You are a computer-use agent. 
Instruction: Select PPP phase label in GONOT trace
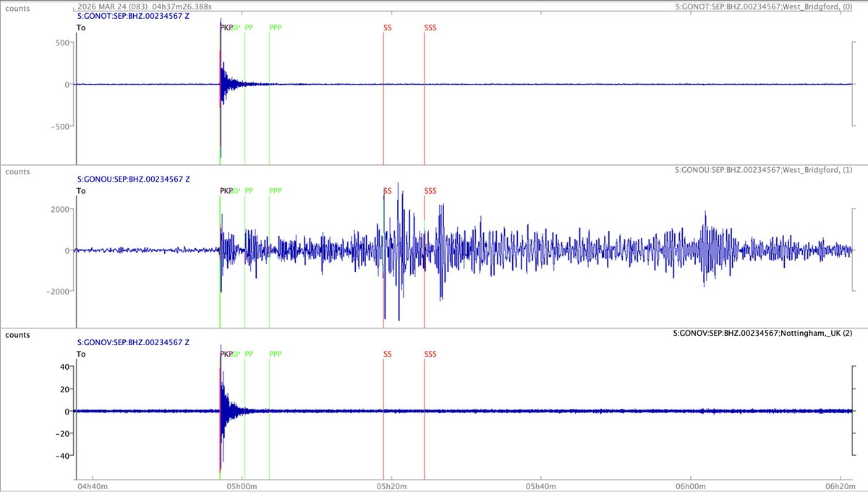[276, 27]
